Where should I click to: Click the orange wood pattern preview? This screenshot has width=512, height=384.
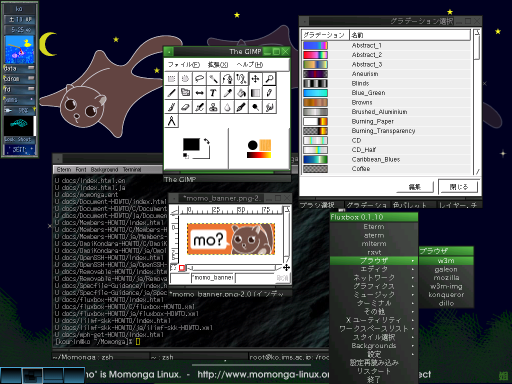(265, 145)
